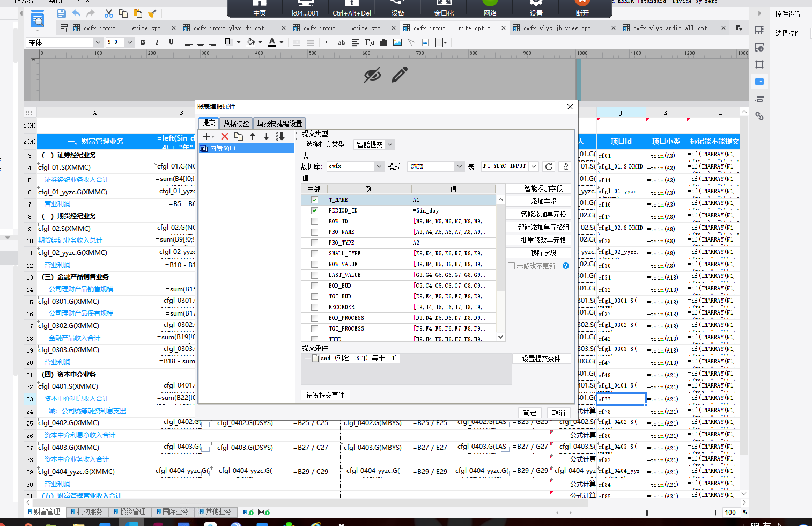Screen dimensions: 812x526
Task: Click the pencil edit icon in report header
Action: coord(400,75)
